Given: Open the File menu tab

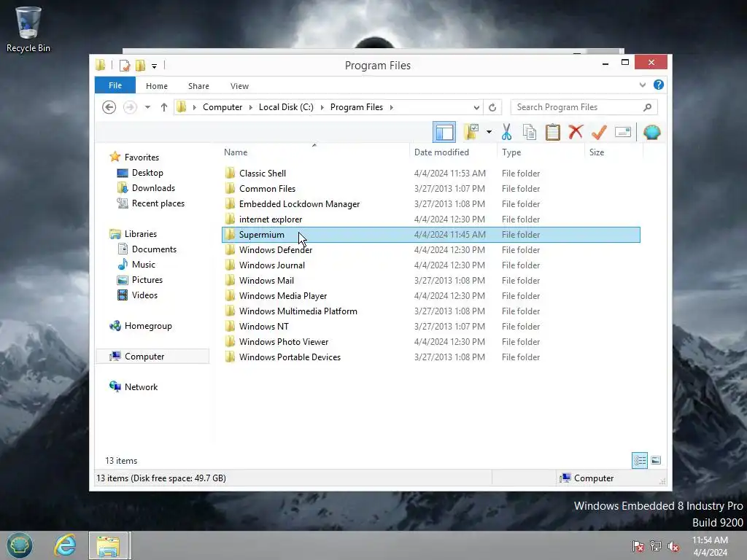Looking at the screenshot, I should pyautogui.click(x=115, y=85).
